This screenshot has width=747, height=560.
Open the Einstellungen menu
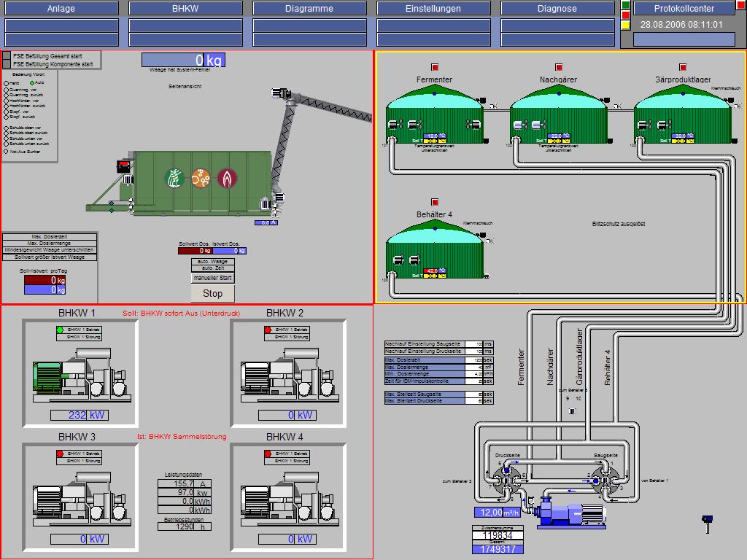[x=433, y=9]
